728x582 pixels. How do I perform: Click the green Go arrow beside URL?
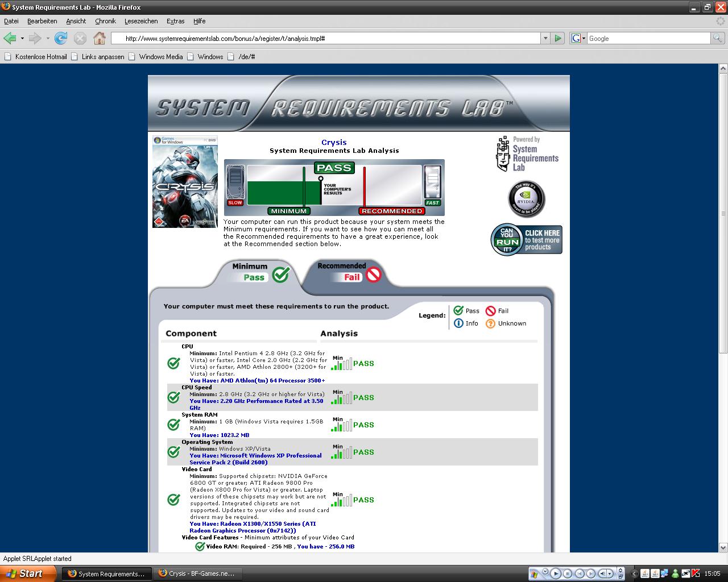pyautogui.click(x=558, y=38)
